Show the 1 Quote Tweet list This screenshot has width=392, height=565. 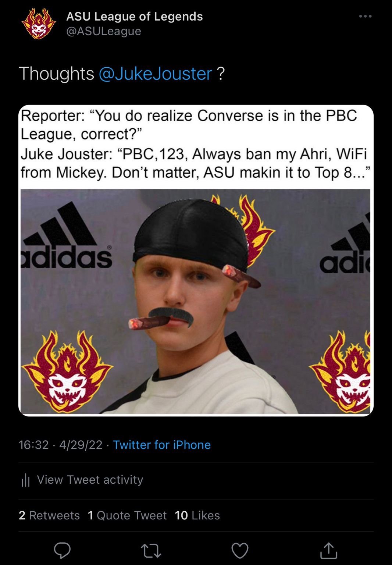pyautogui.click(x=127, y=515)
